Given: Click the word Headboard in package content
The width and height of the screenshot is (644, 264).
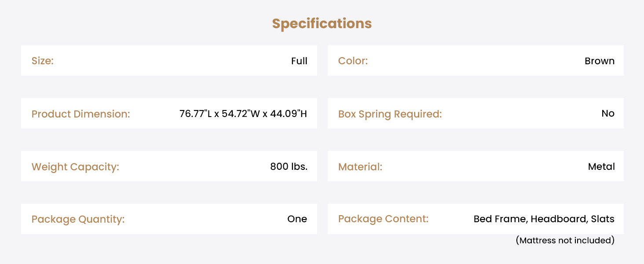Looking at the screenshot, I should (559, 219).
